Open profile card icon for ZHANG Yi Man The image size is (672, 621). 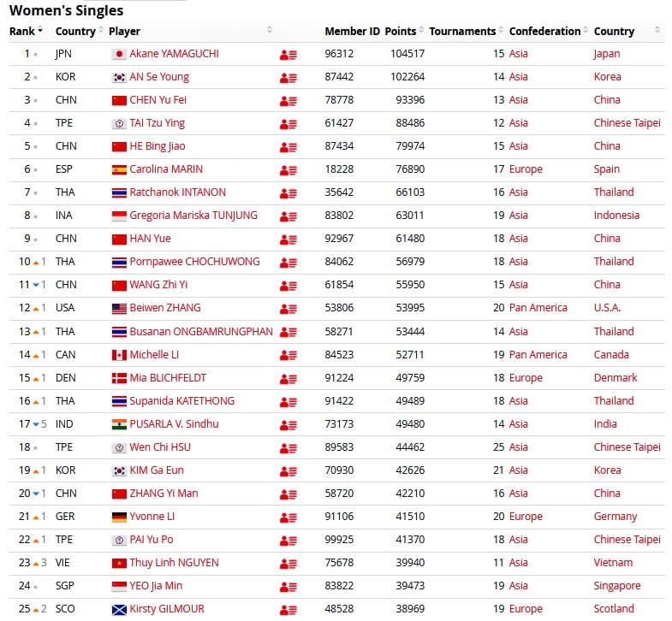(288, 494)
